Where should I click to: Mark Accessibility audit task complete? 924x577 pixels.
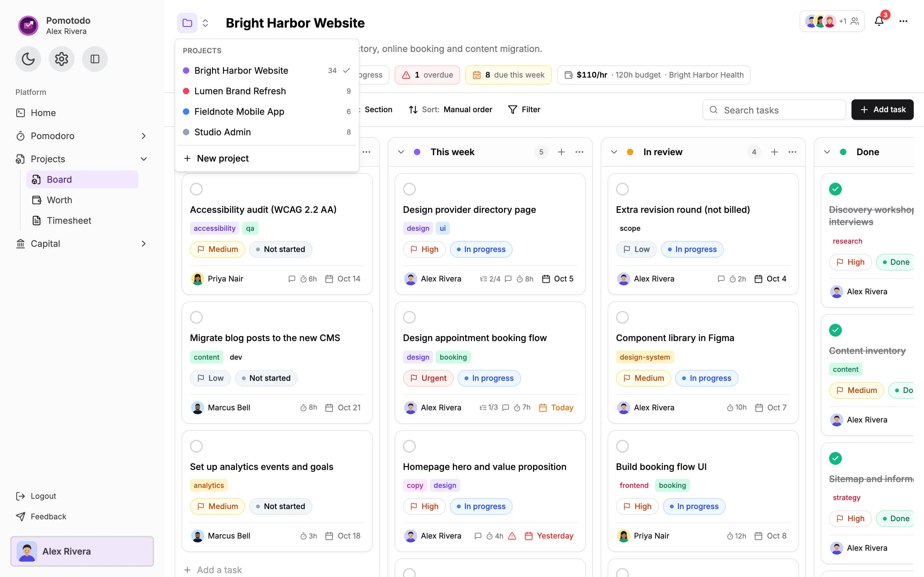coord(196,189)
